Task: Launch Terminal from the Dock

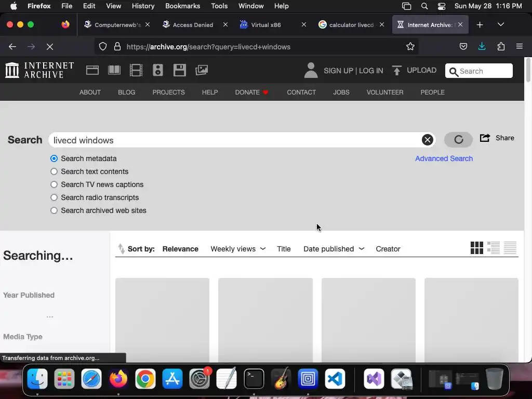Action: [x=254, y=378]
